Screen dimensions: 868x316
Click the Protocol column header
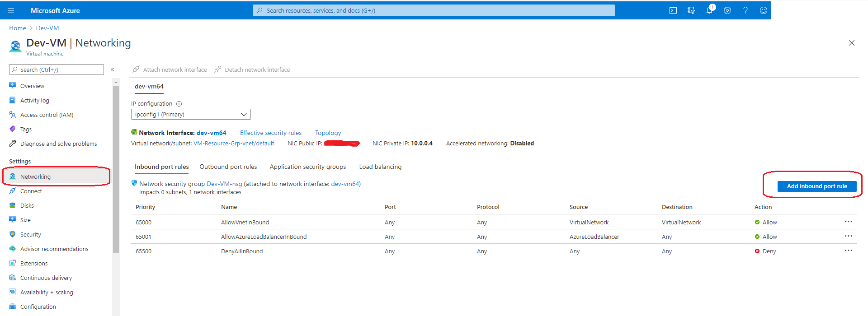488,207
